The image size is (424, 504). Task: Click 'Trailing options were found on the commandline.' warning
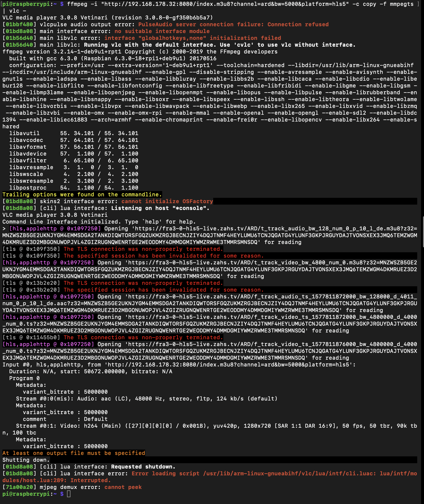pos(82,194)
